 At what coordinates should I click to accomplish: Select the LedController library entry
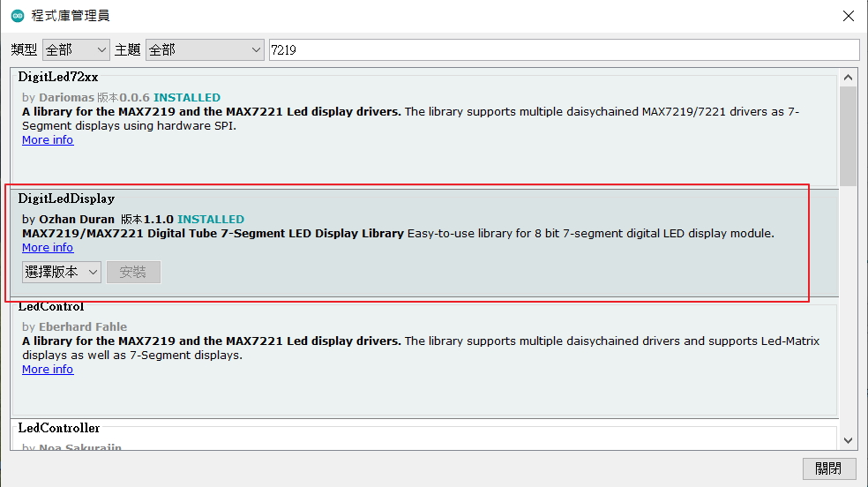59,429
